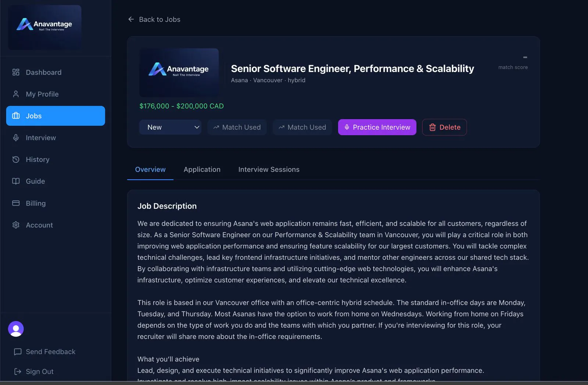The height and width of the screenshot is (385, 588).
Task: Click the Guide book icon
Action: click(16, 181)
